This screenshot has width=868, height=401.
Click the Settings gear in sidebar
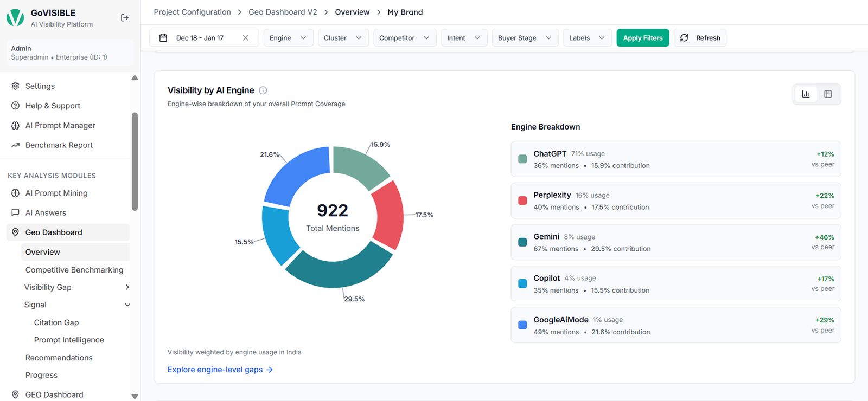tap(15, 86)
